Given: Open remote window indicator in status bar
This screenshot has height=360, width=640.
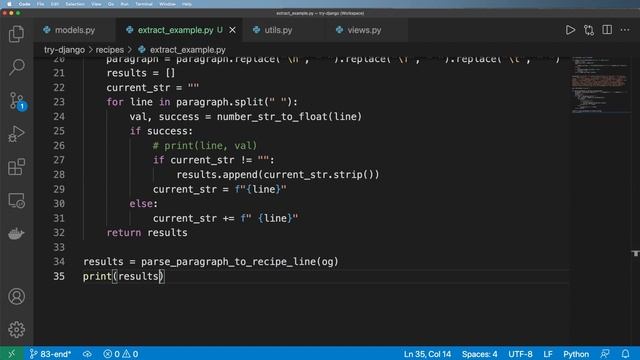Looking at the screenshot, I should coord(11,353).
